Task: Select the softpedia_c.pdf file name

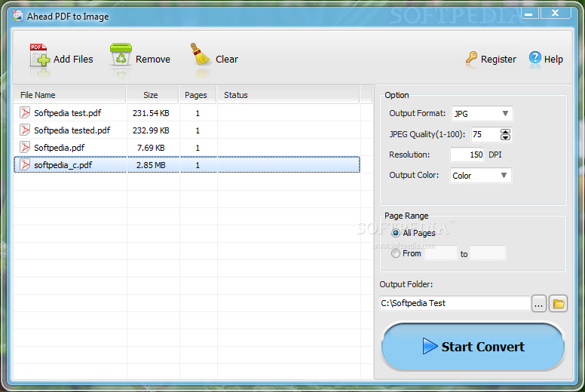Action: (x=63, y=165)
